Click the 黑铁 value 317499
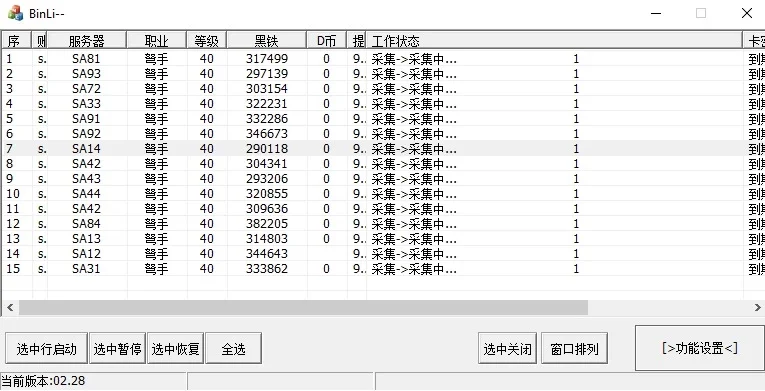Screen dimensions: 765x391 267,59
